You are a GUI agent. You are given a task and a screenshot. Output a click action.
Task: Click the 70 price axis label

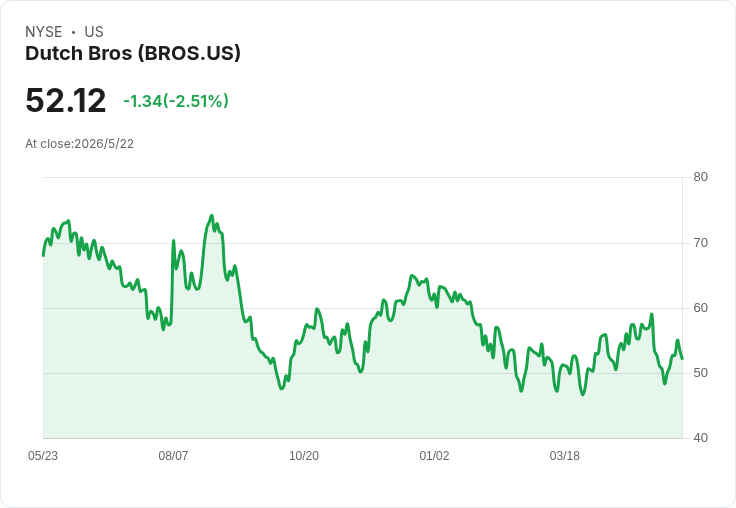[x=700, y=243]
